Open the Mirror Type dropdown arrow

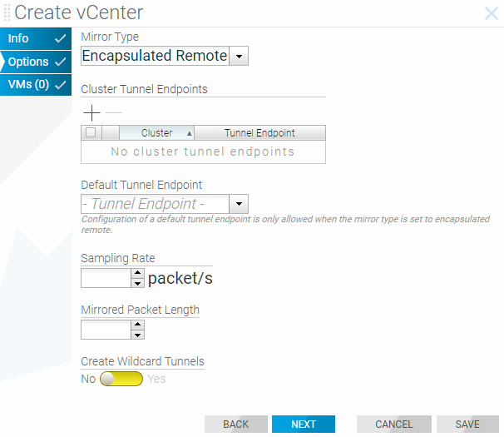239,56
